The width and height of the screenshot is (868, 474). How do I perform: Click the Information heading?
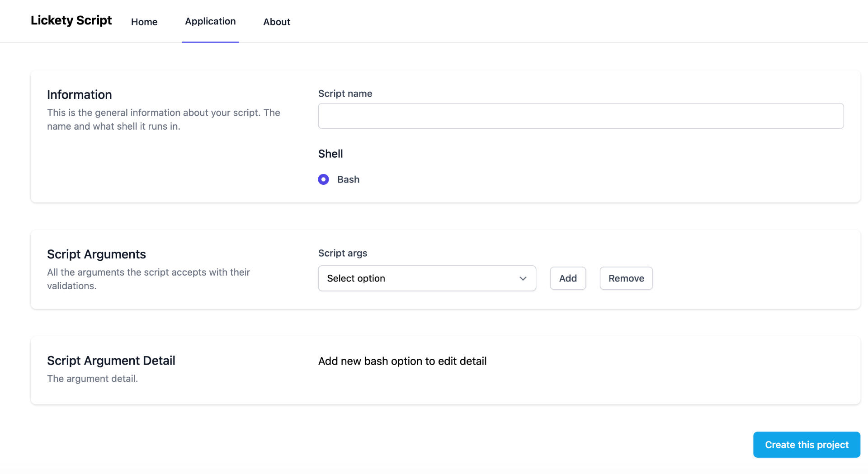pyautogui.click(x=80, y=94)
